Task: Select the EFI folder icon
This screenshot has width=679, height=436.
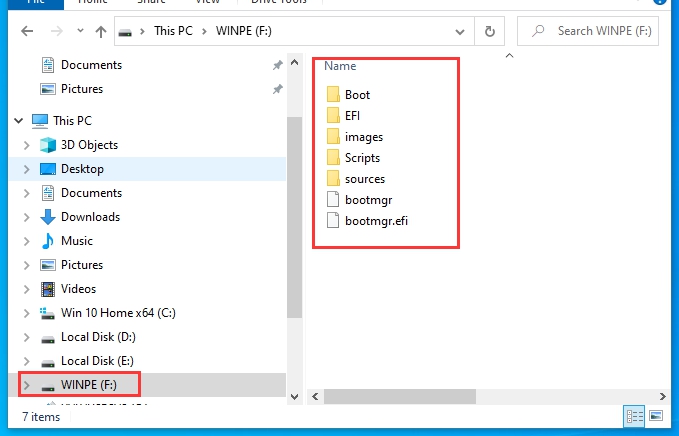Action: coord(333,116)
